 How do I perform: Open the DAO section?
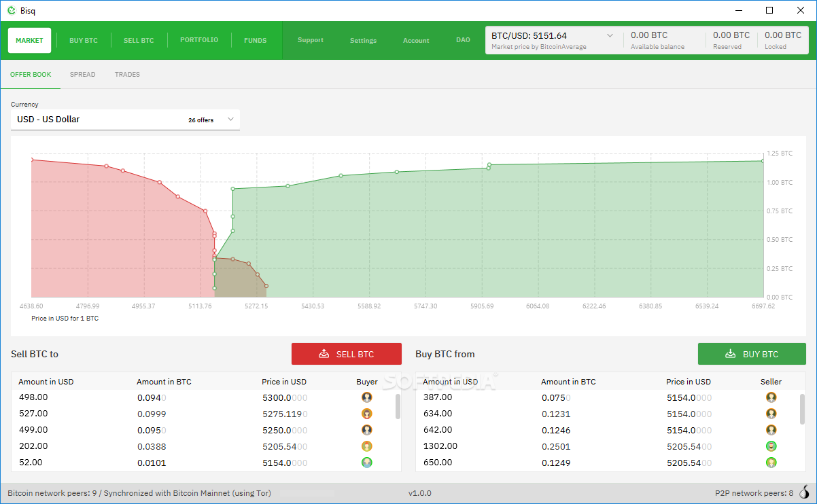463,40
